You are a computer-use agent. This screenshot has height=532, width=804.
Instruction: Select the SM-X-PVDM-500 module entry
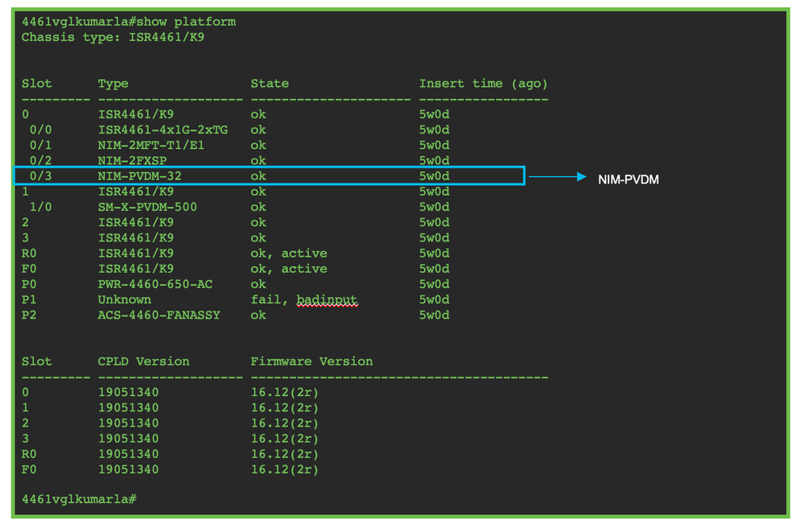pos(147,208)
